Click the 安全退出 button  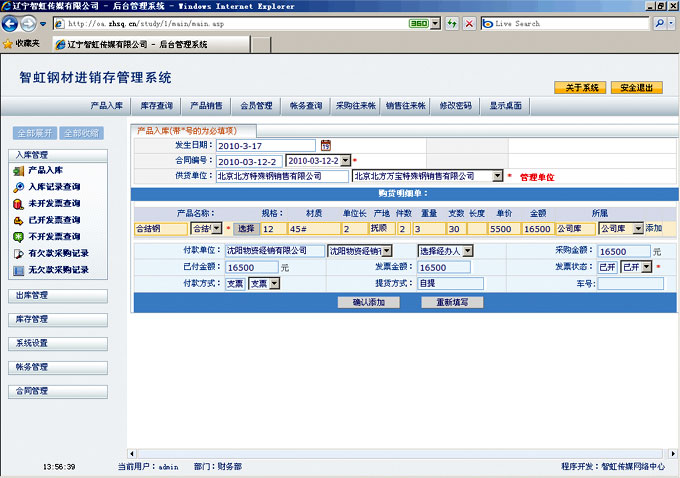[636, 88]
